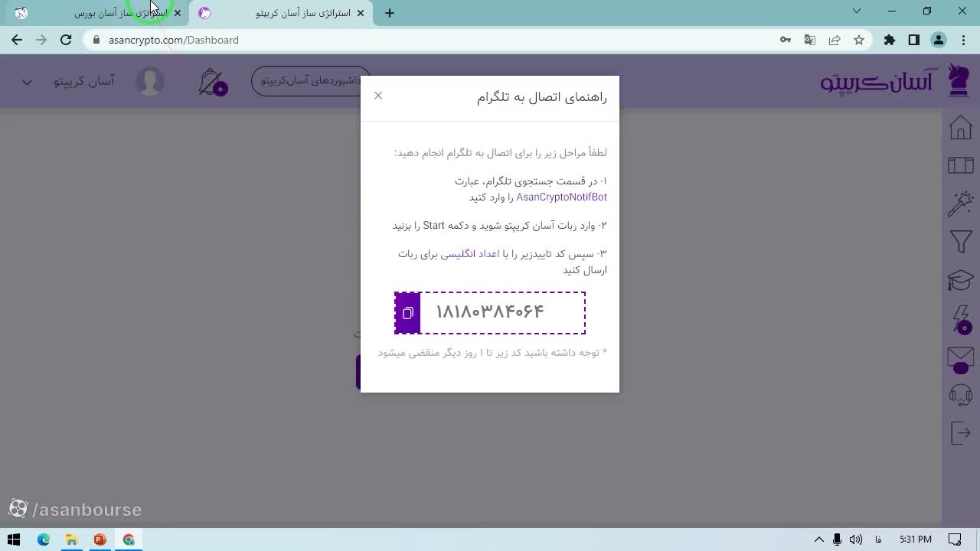This screenshot has width=980, height=551.
Task: Open the magic wand strategy builder icon
Action: [960, 204]
